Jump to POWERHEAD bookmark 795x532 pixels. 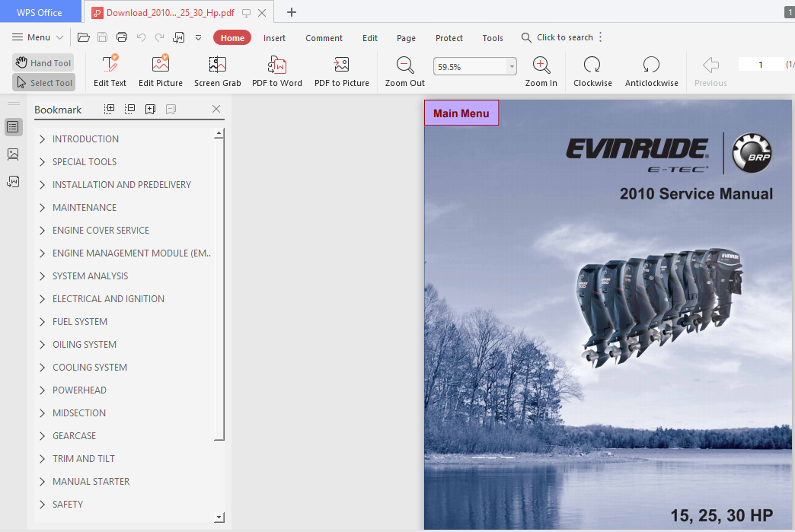(x=80, y=390)
